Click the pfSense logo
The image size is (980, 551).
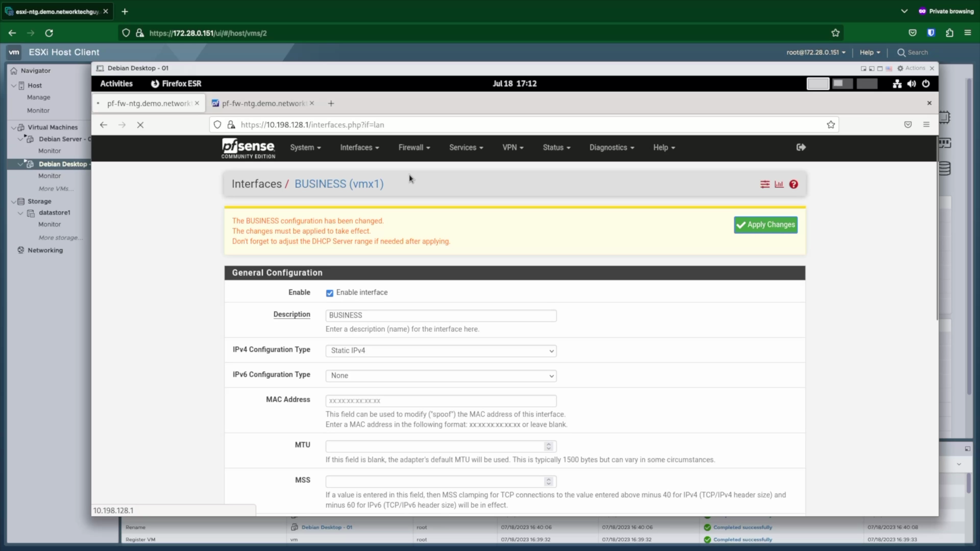click(x=248, y=148)
